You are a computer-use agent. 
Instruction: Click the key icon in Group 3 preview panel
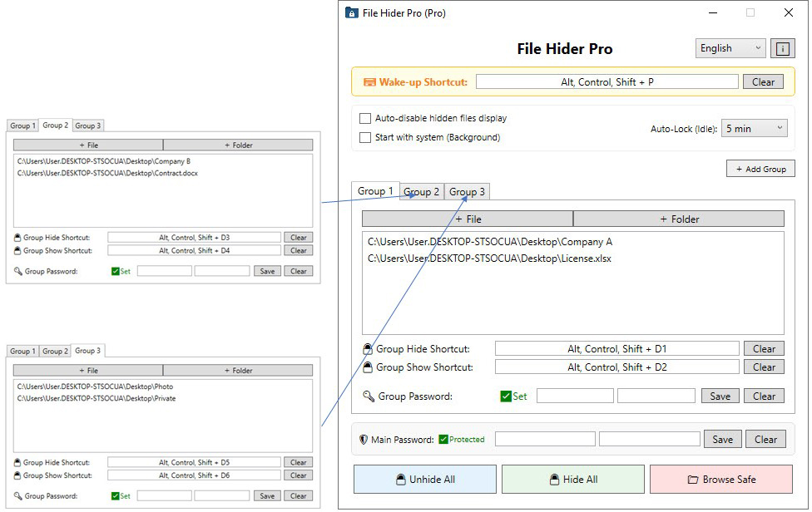(18, 496)
